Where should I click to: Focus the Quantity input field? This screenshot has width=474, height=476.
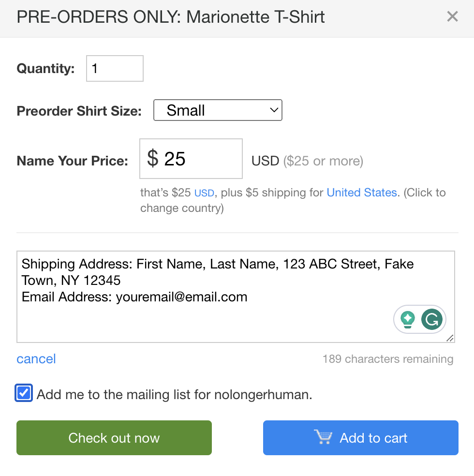pos(115,68)
